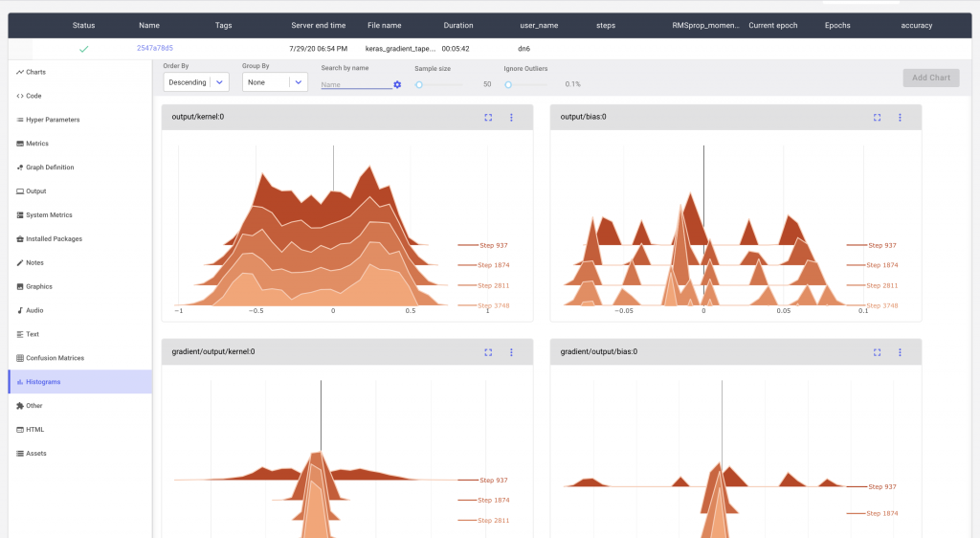Screen dimensions: 980x538
Task: Open gradient/output/bias:0 three-dot menu
Action: (x=900, y=352)
